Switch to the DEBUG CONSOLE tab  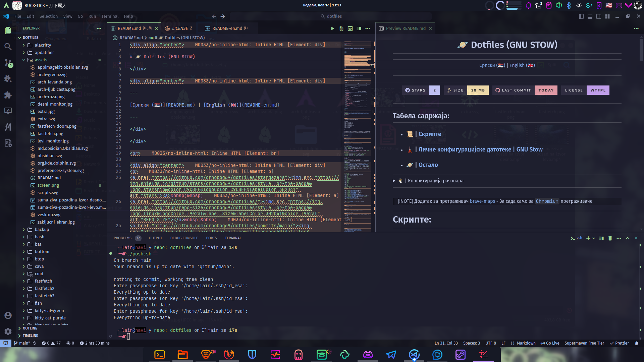pyautogui.click(x=184, y=238)
